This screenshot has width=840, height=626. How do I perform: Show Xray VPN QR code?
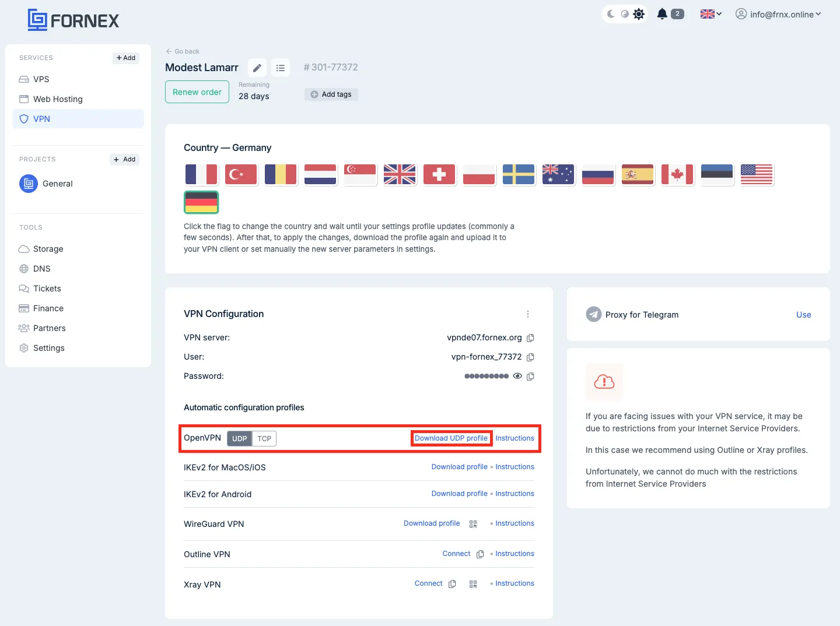click(x=473, y=584)
